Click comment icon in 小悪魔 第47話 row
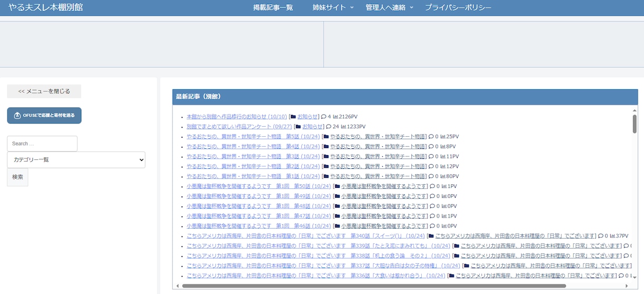This screenshot has height=294, width=644. (431, 216)
